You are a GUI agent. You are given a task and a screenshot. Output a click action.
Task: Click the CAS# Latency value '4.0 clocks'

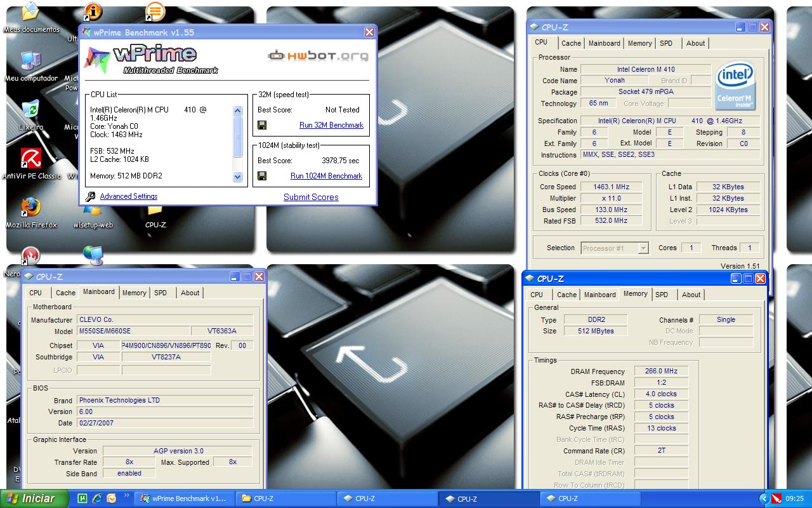click(x=661, y=394)
